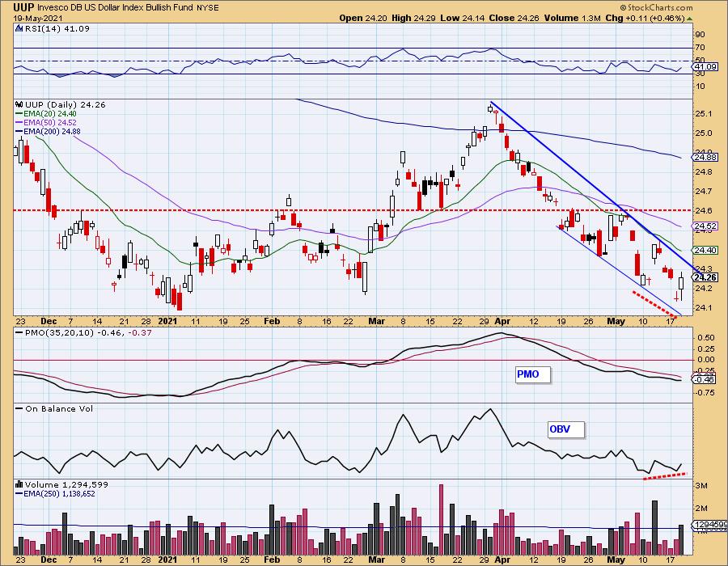This screenshot has height=566, width=728.
Task: Click the 1294599 volume axis tag
Action: [709, 526]
